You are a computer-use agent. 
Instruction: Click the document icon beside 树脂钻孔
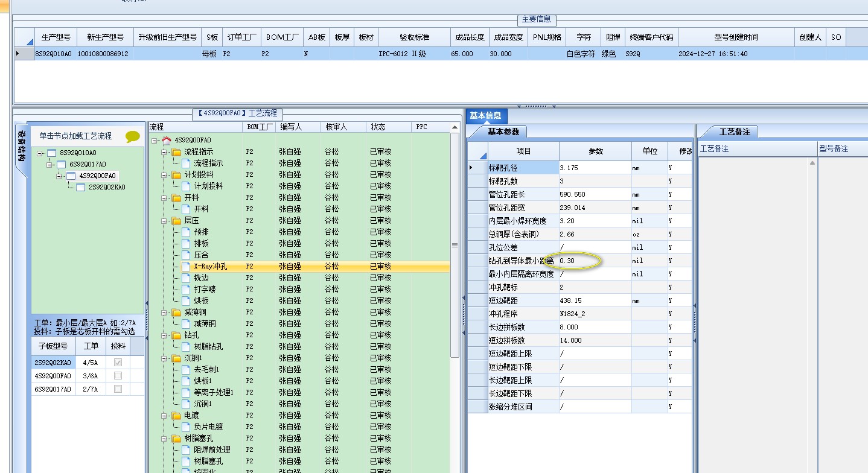point(186,346)
